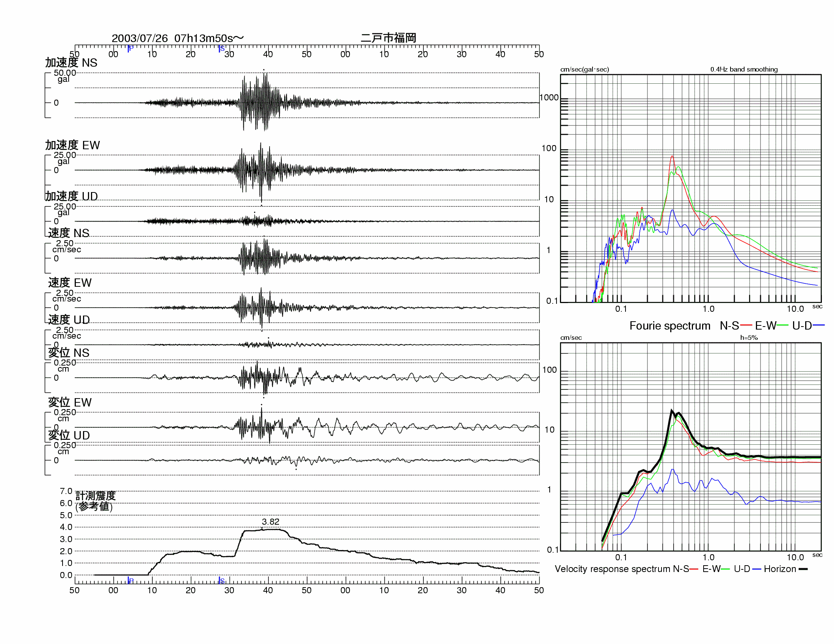Click the green E-W response spectrum legend line

(x=726, y=569)
